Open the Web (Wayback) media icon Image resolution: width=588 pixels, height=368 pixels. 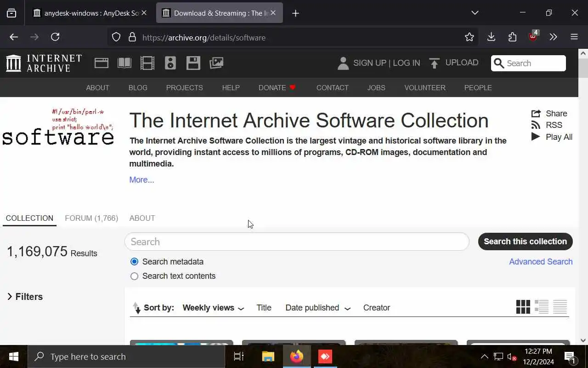(102, 63)
